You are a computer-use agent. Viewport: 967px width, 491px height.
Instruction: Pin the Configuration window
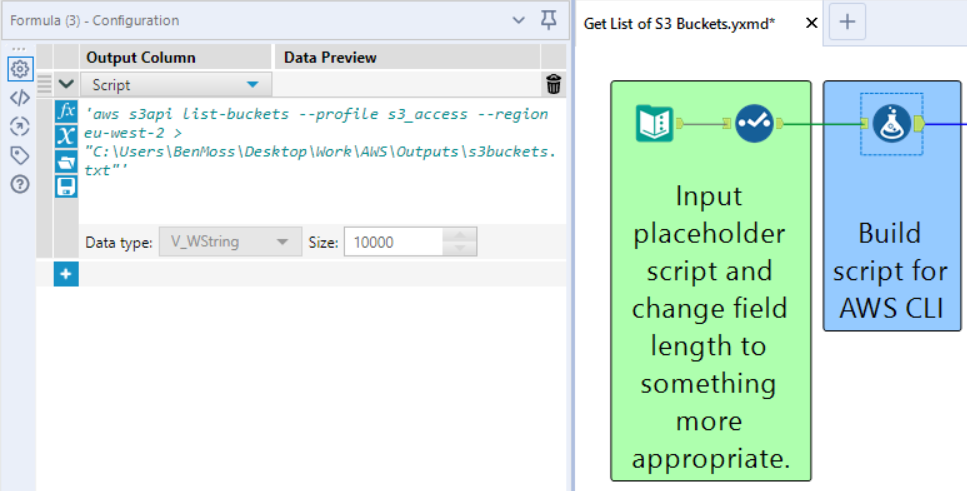tap(548, 20)
